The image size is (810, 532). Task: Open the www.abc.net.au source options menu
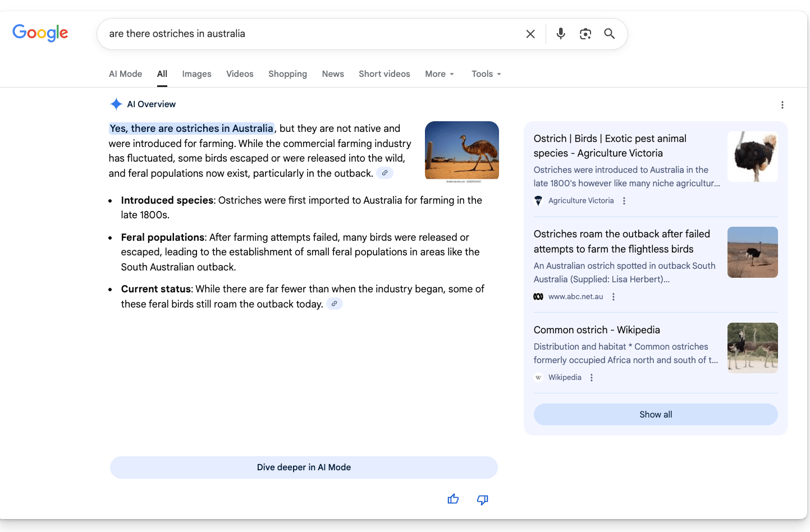point(614,297)
